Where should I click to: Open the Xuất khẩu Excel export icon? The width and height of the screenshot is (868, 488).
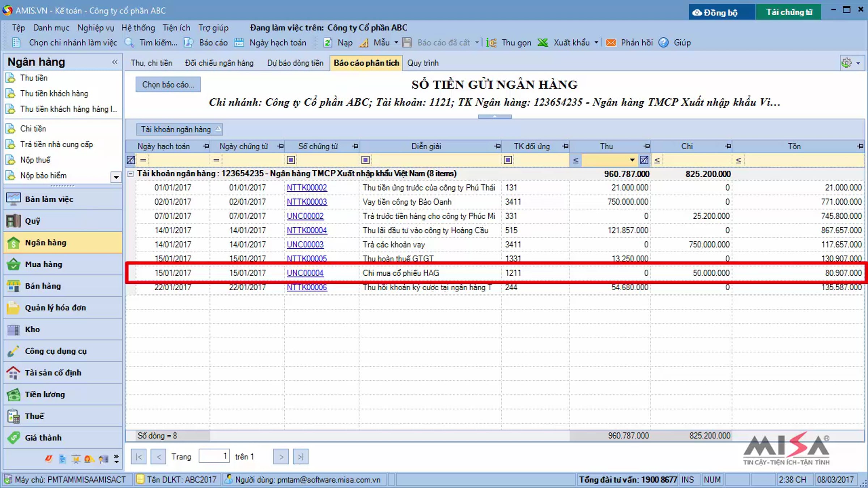[x=543, y=43]
